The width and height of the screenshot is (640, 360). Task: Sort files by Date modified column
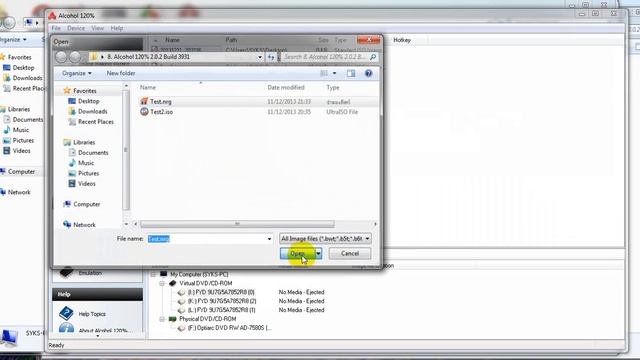[286, 87]
